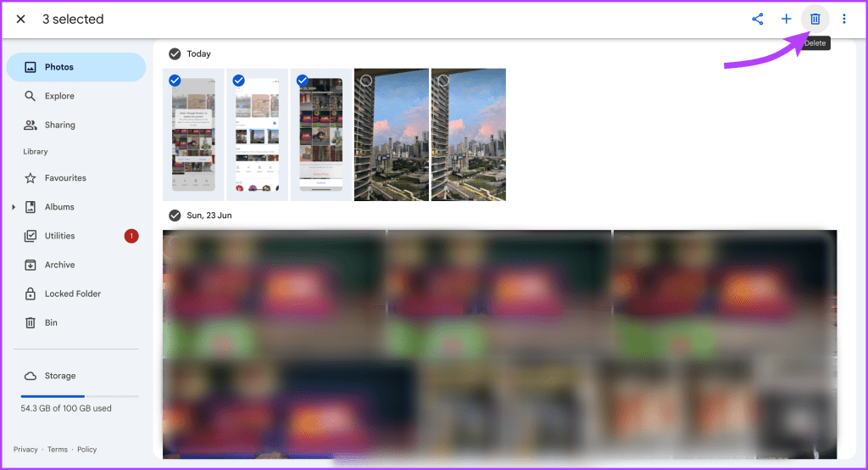
Task: Open the Bin folder in sidebar
Action: point(51,322)
